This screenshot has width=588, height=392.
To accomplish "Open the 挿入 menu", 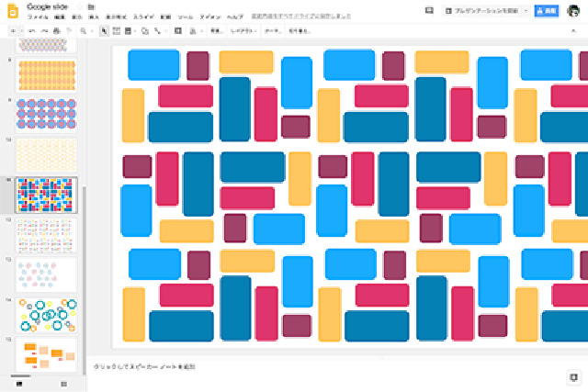I will (x=94, y=17).
